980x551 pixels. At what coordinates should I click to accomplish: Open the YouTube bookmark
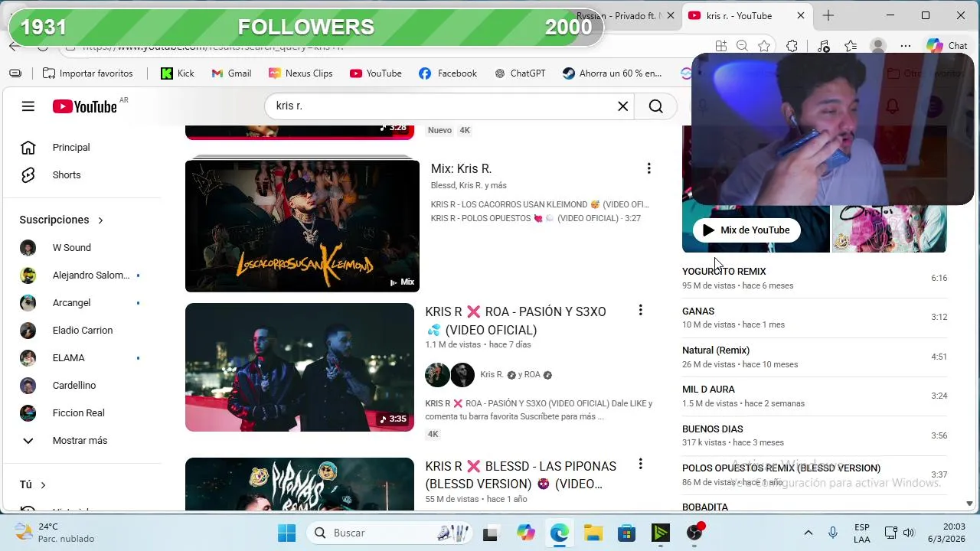pyautogui.click(x=375, y=73)
